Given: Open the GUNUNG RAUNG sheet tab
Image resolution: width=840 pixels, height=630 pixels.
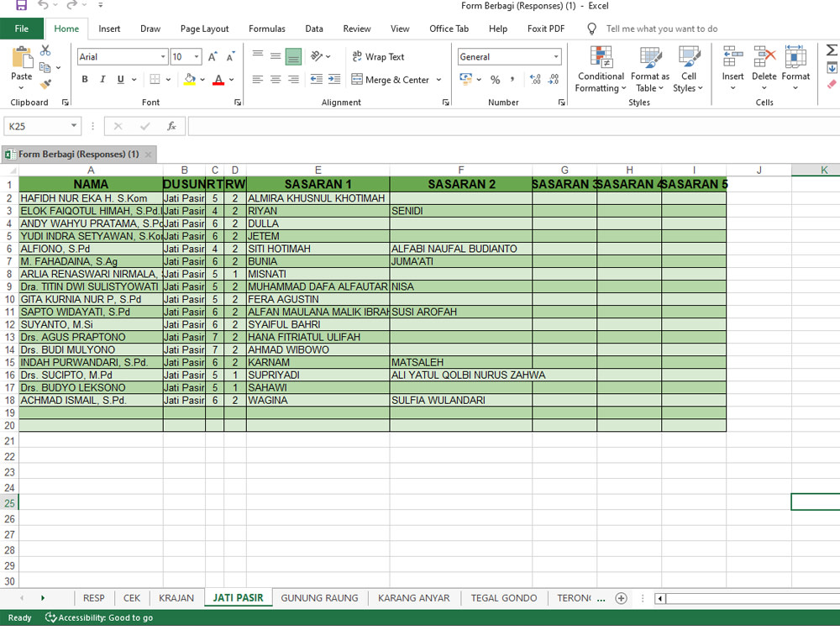Looking at the screenshot, I should (319, 598).
